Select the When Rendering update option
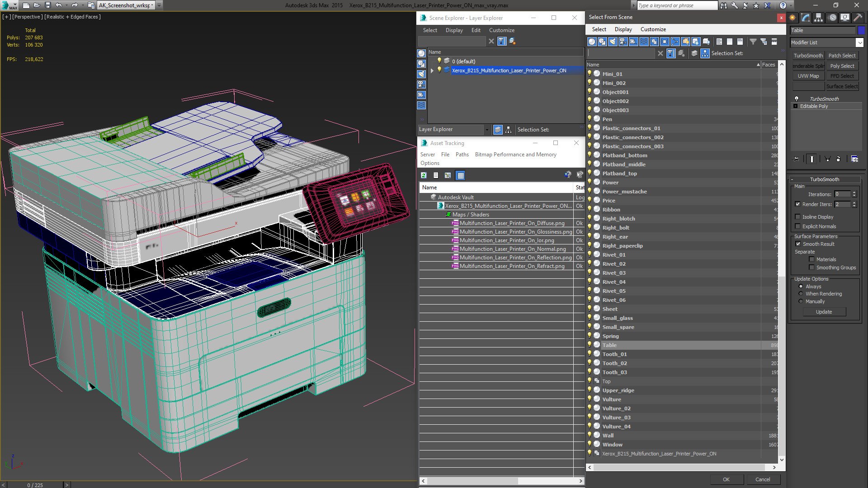 (x=801, y=294)
